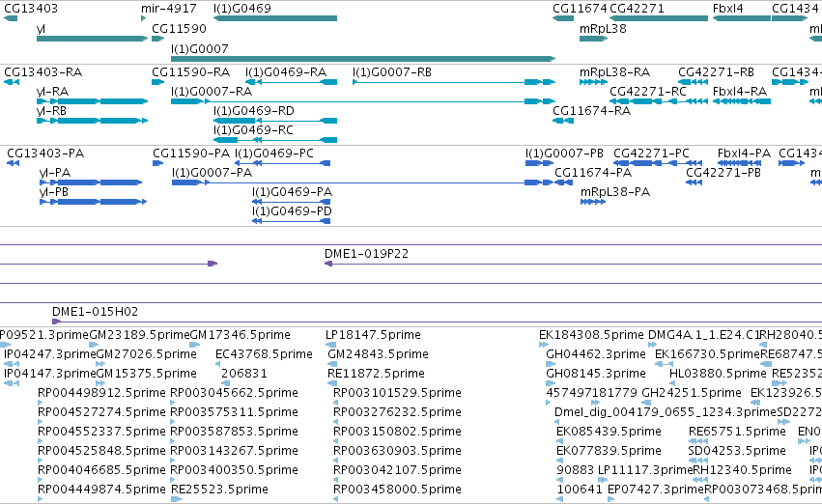
Task: Select the mRpL38 gene label
Action: coord(603,29)
